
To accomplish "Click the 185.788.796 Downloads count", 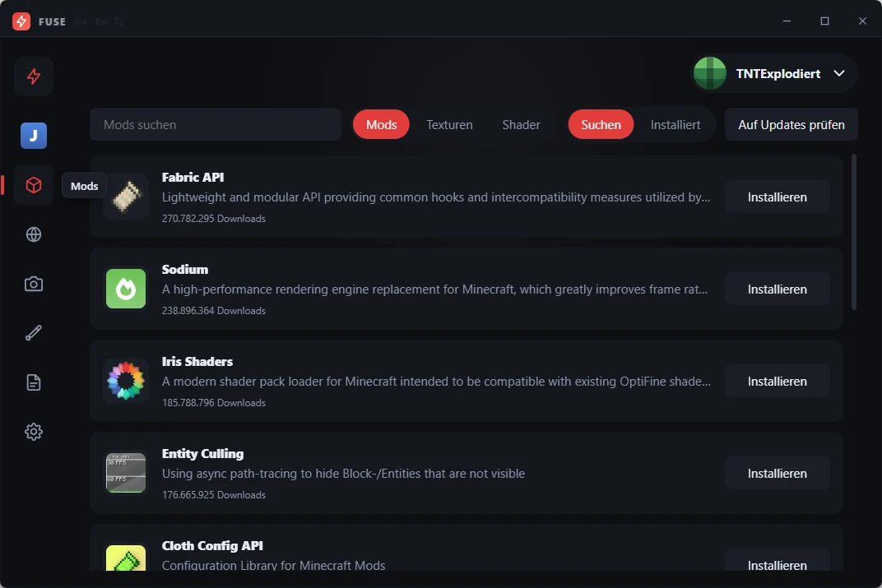I will coord(214,403).
